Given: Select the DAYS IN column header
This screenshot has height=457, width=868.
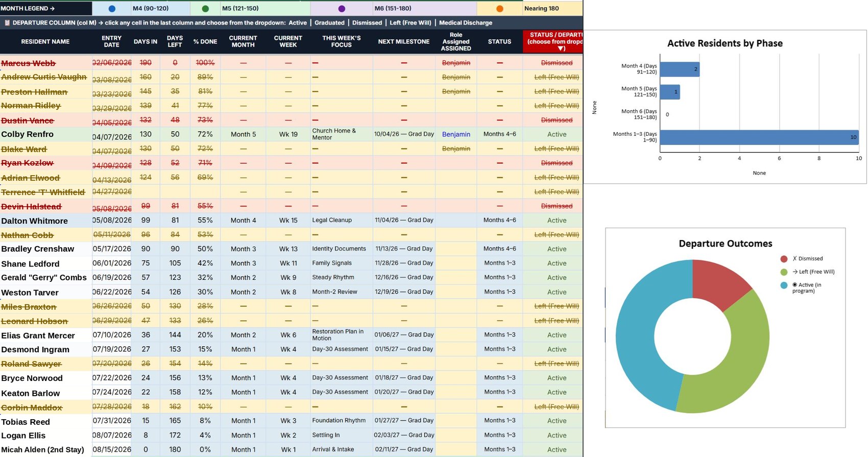Looking at the screenshot, I should click(x=146, y=41).
